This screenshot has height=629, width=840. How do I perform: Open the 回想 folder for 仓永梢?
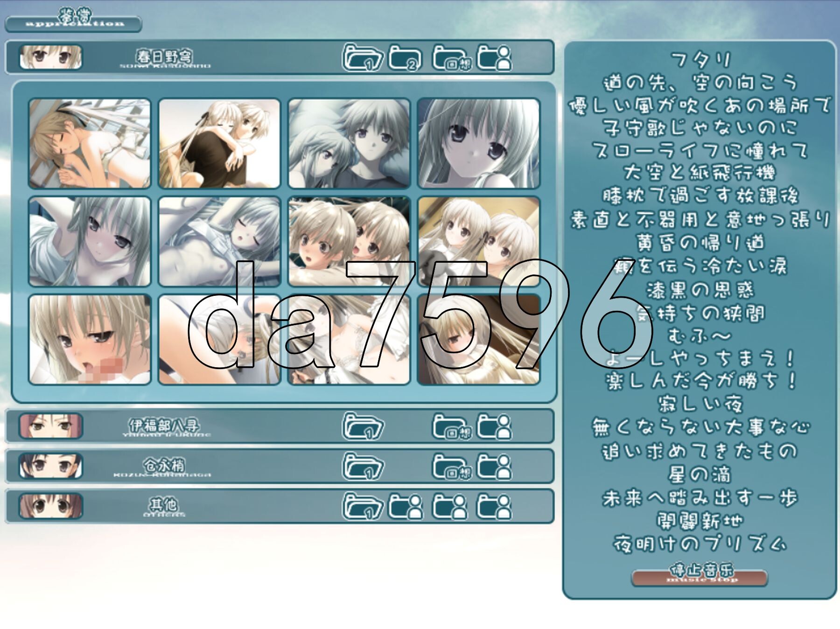pos(451,466)
